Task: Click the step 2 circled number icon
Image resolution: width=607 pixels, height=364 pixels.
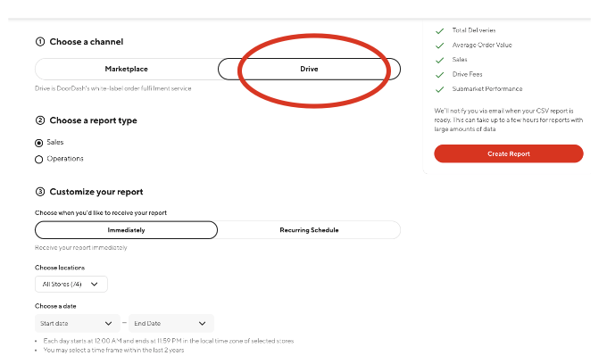Action: [x=39, y=120]
